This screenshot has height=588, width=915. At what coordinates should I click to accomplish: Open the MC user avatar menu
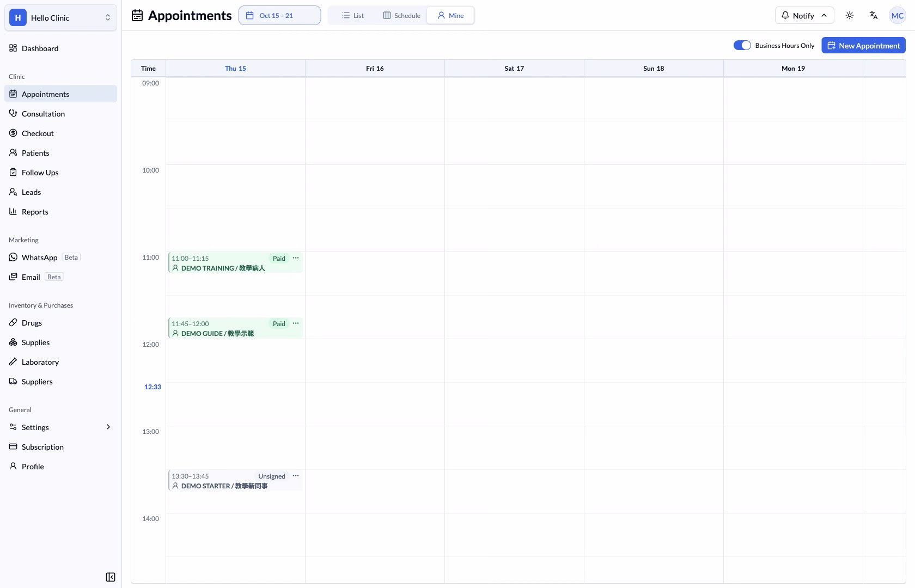click(898, 15)
